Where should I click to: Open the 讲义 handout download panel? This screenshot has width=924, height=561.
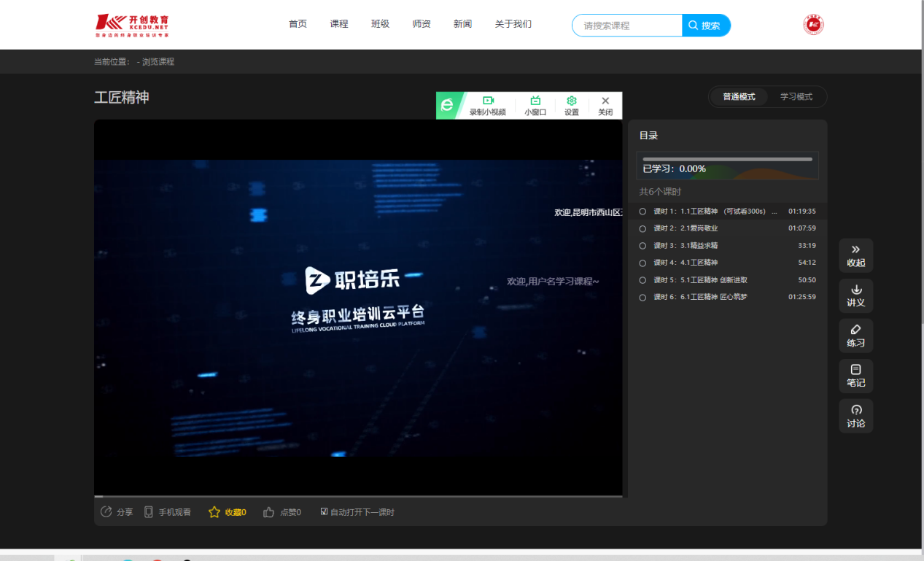pyautogui.click(x=856, y=295)
